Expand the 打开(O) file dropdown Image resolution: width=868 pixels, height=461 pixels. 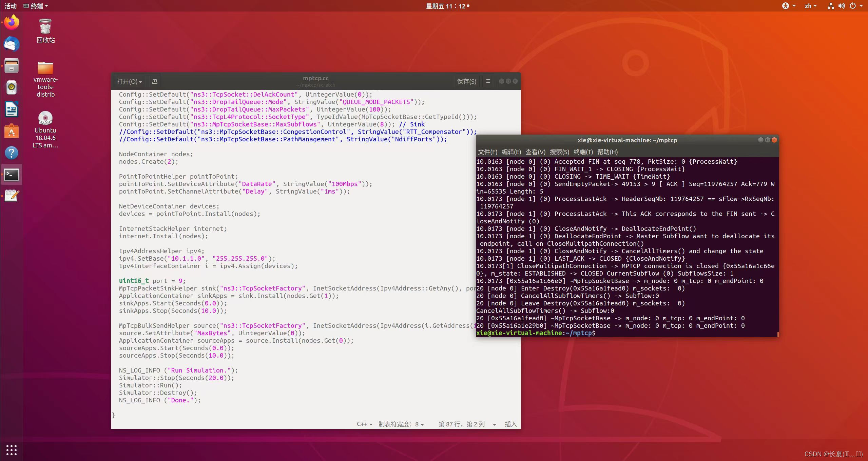[x=129, y=81]
